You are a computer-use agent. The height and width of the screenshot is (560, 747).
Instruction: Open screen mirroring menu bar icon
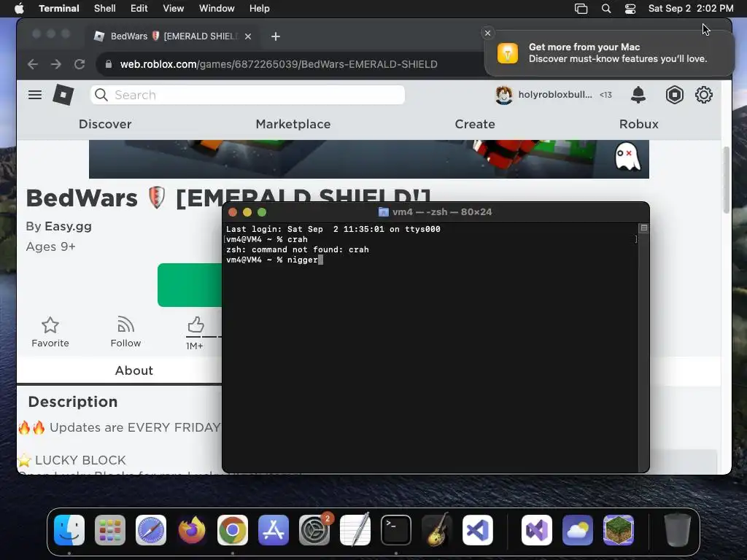click(x=581, y=9)
